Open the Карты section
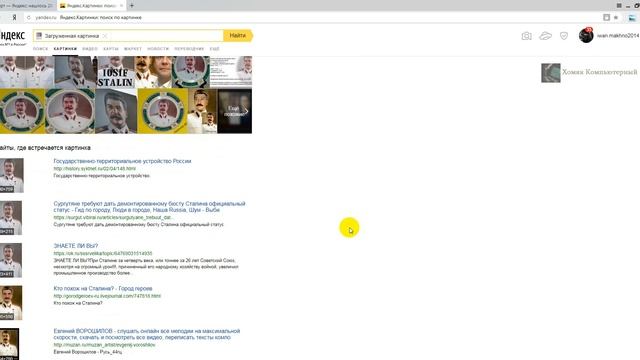The width and height of the screenshot is (640, 360). coord(111,49)
